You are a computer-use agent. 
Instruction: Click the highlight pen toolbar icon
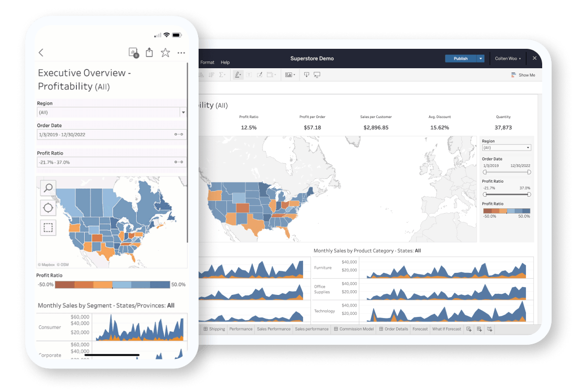coord(237,75)
